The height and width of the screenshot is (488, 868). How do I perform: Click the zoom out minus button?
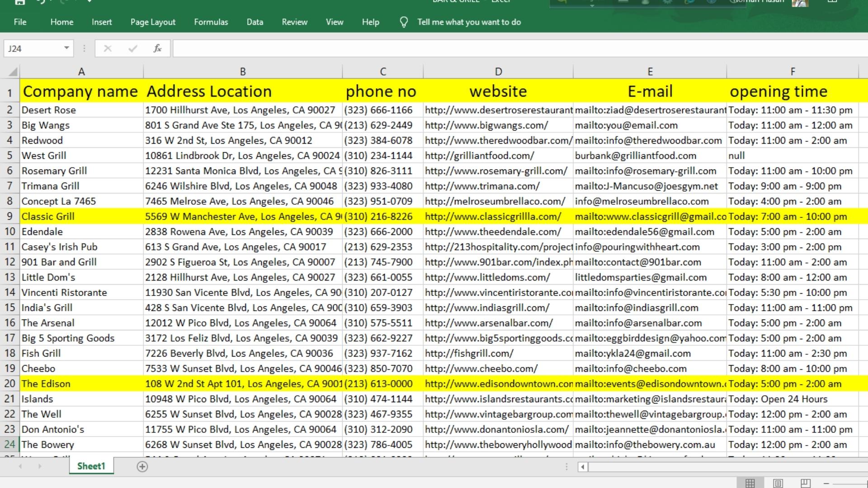[826, 483]
